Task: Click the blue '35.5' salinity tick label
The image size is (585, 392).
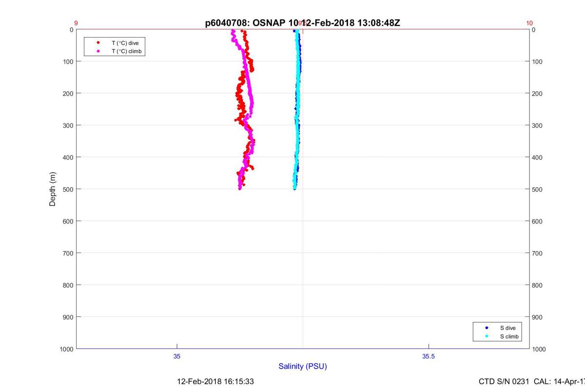Action: 429,356
